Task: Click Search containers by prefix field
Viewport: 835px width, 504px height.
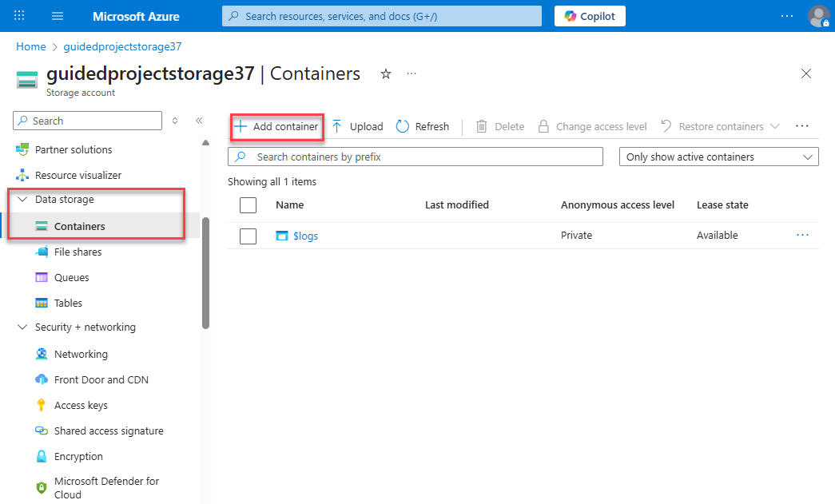Action: [416, 157]
